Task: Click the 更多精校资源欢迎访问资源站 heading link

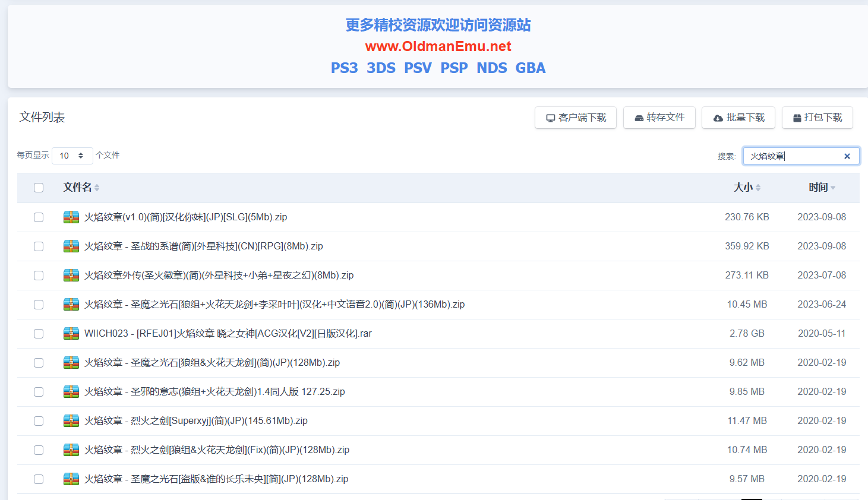Action: [x=438, y=25]
